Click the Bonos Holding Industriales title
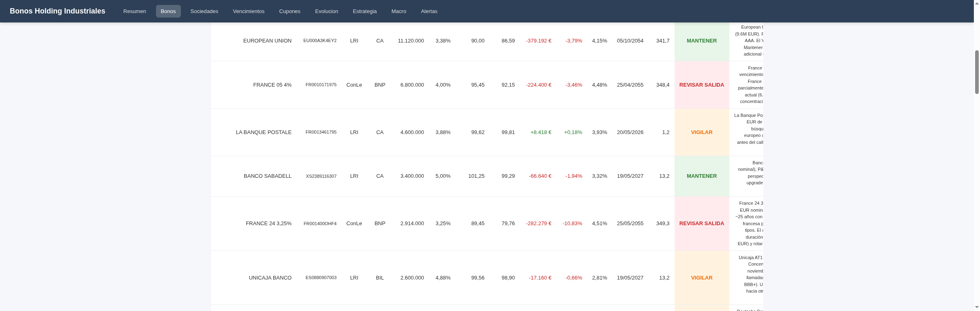The height and width of the screenshot is (311, 980). tap(58, 11)
